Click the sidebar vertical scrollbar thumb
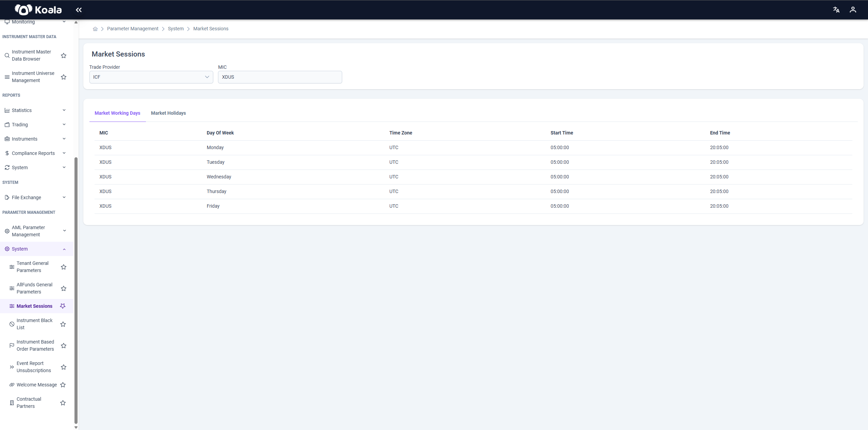The height and width of the screenshot is (430, 868). (76, 290)
